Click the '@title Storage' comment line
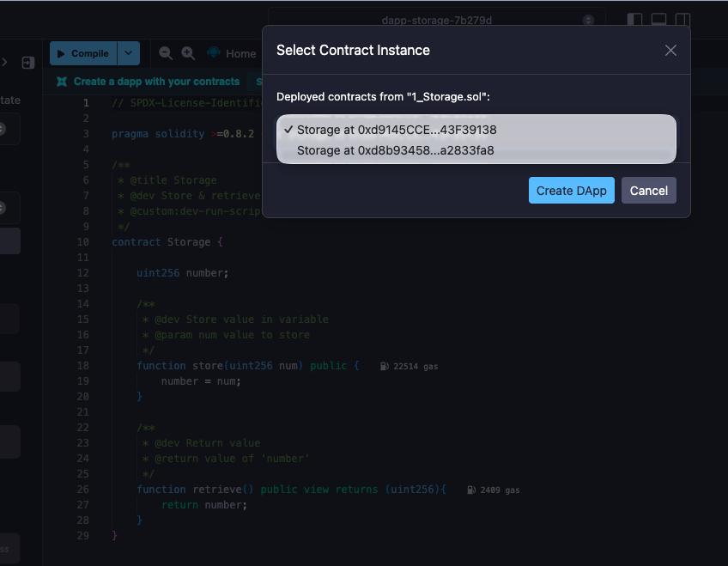 167,180
